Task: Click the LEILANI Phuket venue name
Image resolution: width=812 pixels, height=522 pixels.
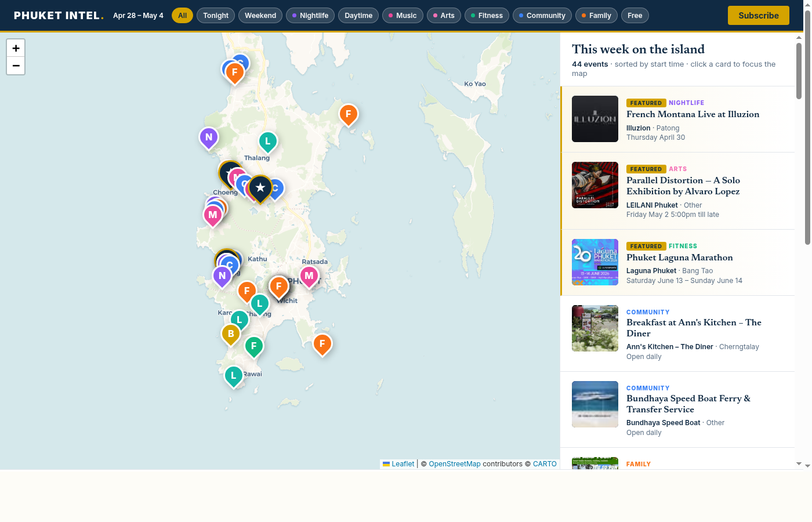Action: [652, 205]
